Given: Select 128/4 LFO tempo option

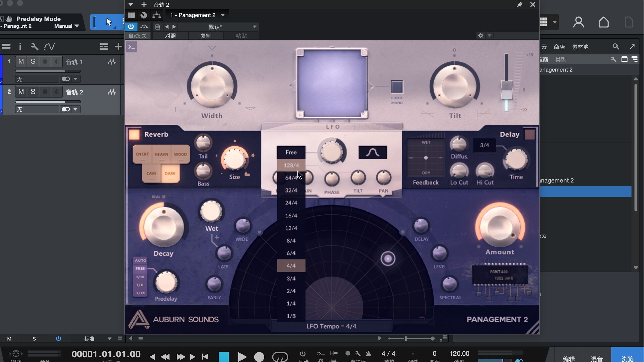Looking at the screenshot, I should click(291, 165).
